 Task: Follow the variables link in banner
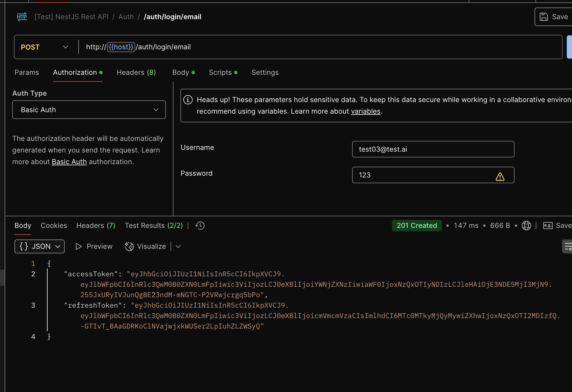click(365, 111)
